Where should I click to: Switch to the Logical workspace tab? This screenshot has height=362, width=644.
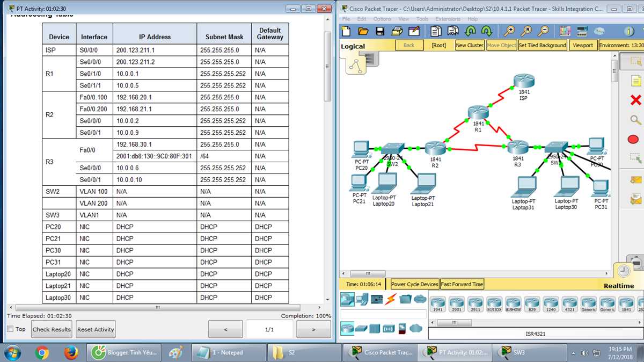pyautogui.click(x=353, y=47)
